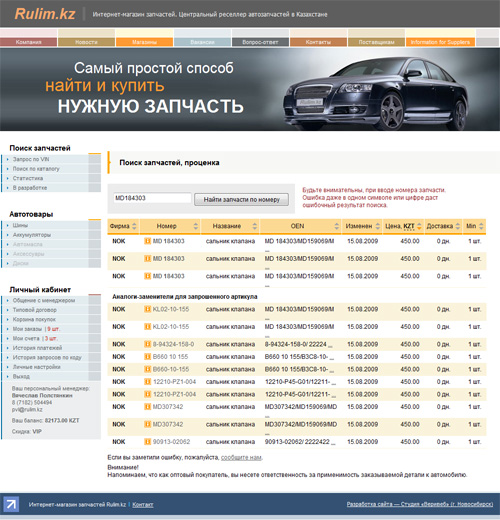Click the Rulim.kz logo
Viewport: 500px width, 520px height.
point(45,14)
